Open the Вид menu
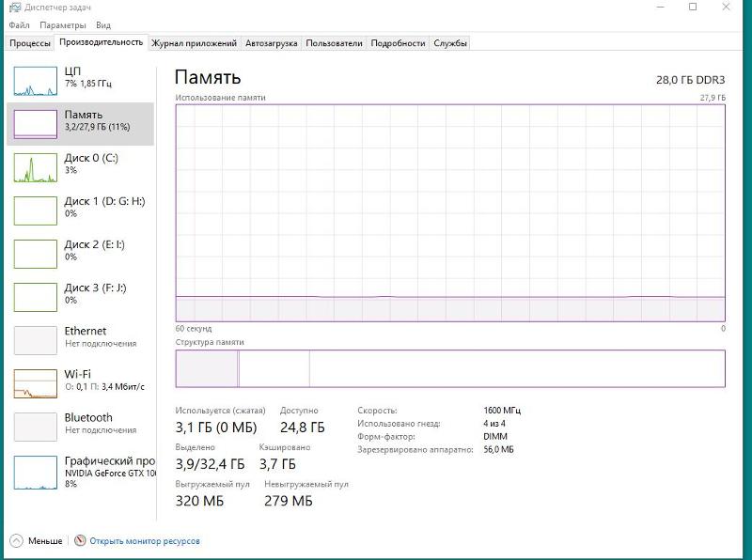 click(x=103, y=25)
